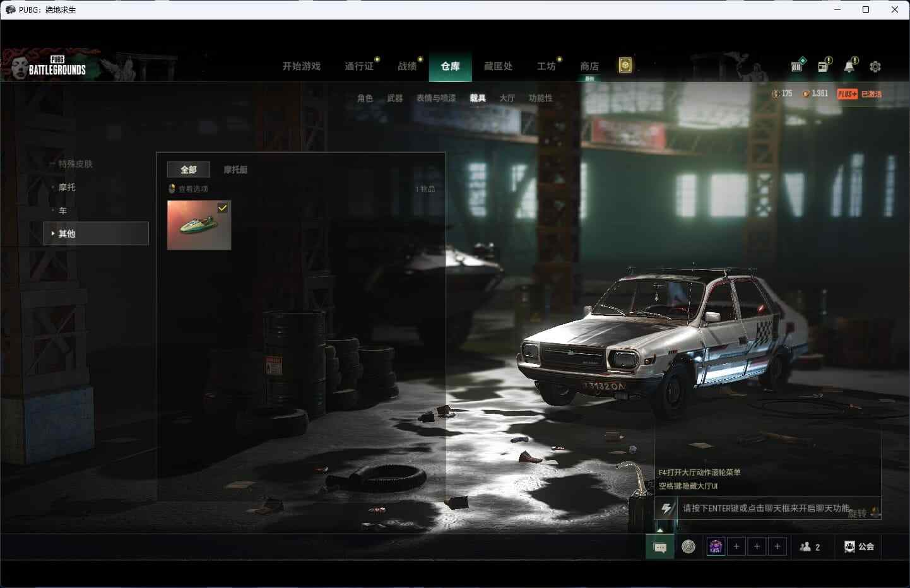Open the chat bubble icon in bottom bar
910x588 pixels.
660,547
